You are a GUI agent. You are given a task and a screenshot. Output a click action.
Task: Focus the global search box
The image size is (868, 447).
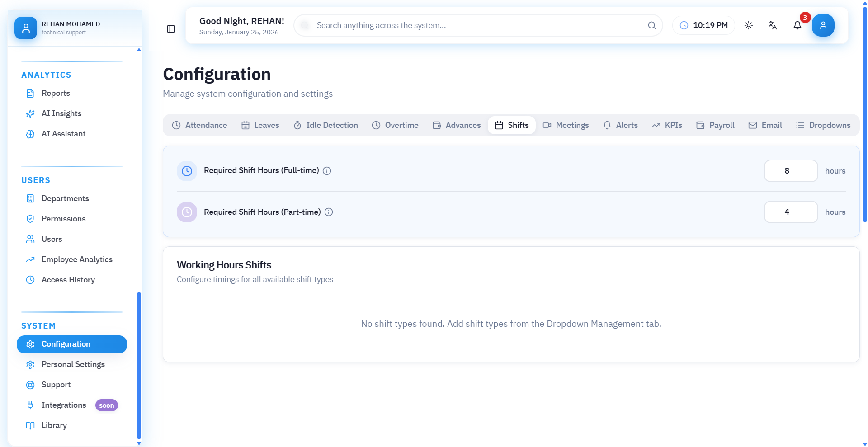(475, 25)
